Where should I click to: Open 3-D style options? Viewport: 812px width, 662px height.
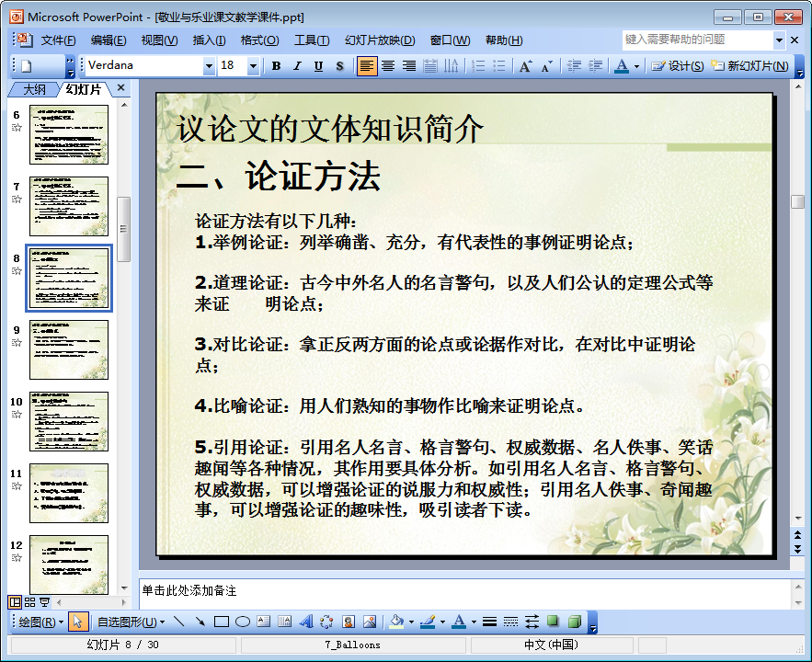click(x=575, y=622)
